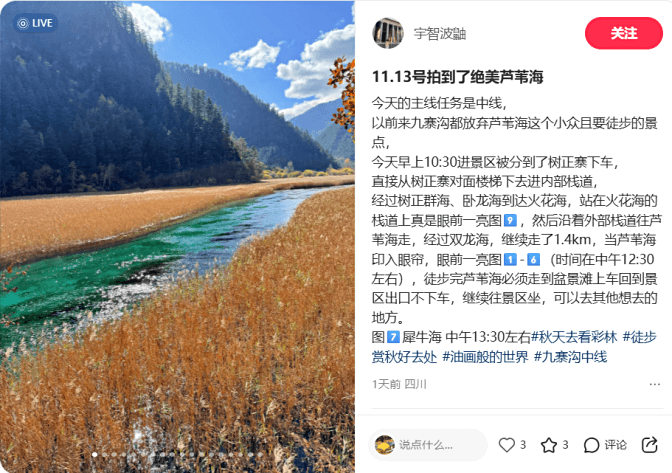Open hashtag #油画般的世界
This screenshot has width=672, height=473.
485,356
